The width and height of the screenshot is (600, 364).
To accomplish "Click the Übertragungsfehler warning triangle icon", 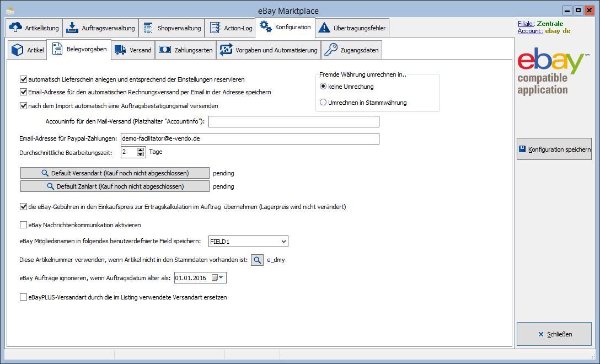I will click(324, 28).
